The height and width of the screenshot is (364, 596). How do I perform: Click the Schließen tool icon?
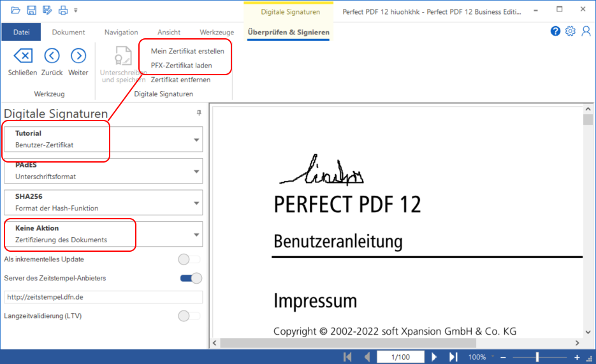coord(22,56)
